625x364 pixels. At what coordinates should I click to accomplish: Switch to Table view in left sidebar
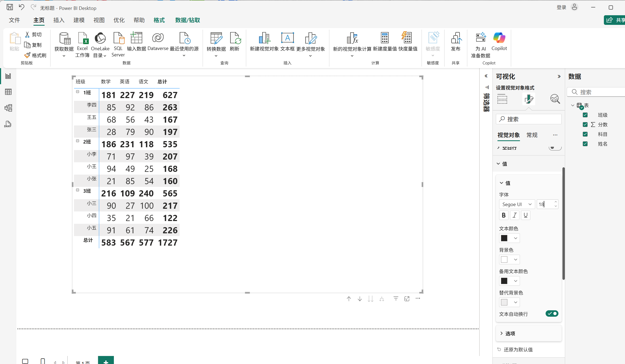8,92
